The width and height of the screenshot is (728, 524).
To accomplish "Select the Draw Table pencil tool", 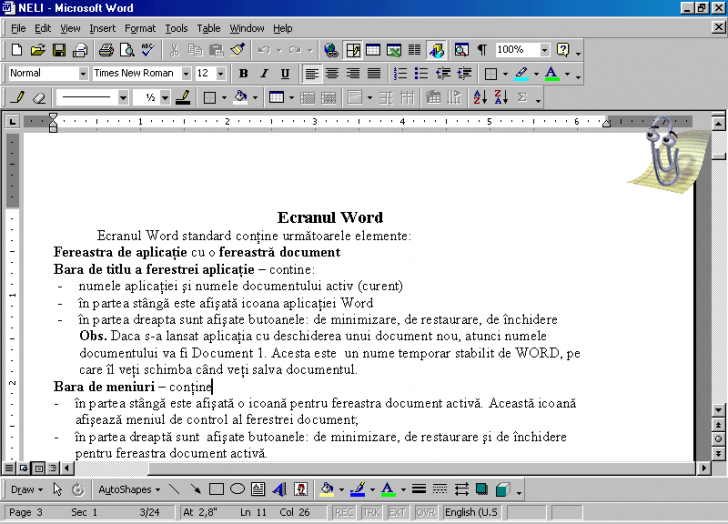I will (x=19, y=97).
